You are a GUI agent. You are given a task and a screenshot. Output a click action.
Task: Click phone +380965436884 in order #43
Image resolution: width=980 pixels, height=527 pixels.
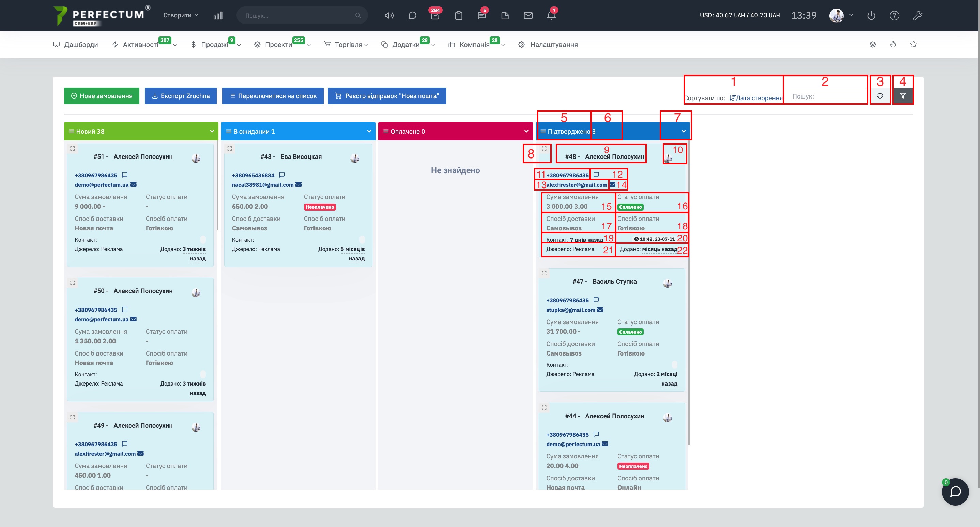pos(253,175)
